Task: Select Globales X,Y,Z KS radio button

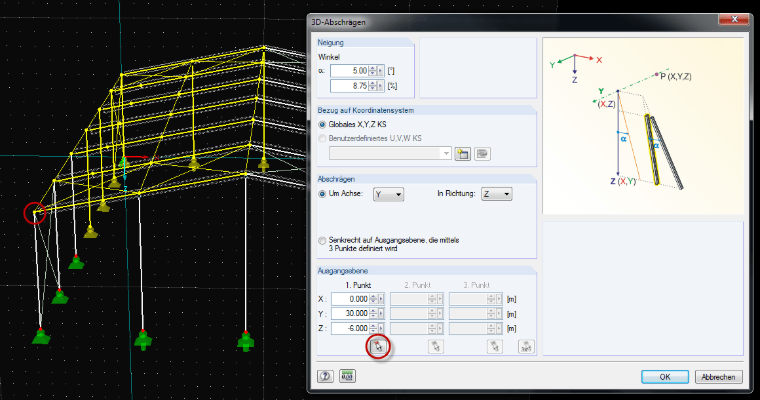Action: (322, 125)
